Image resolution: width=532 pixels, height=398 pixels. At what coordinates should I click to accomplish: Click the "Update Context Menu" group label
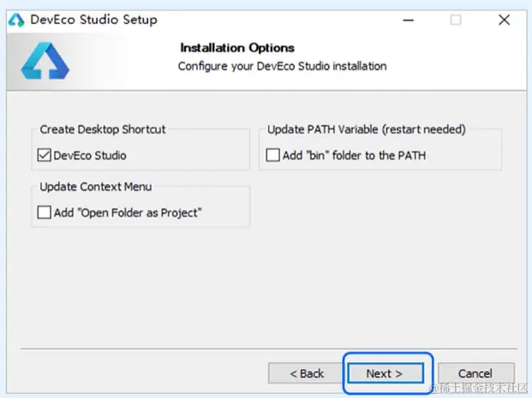96,187
